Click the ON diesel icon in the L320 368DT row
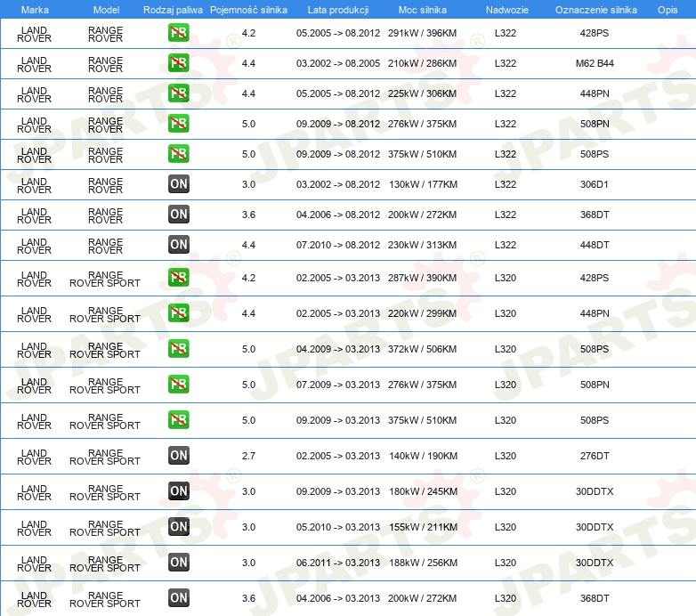Screen dimensions: 696x616 click(178, 598)
